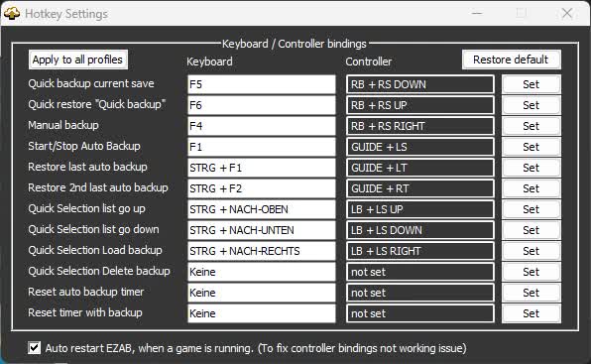Click Set for Quick Selection list go down
This screenshot has height=364, width=591.
click(532, 230)
